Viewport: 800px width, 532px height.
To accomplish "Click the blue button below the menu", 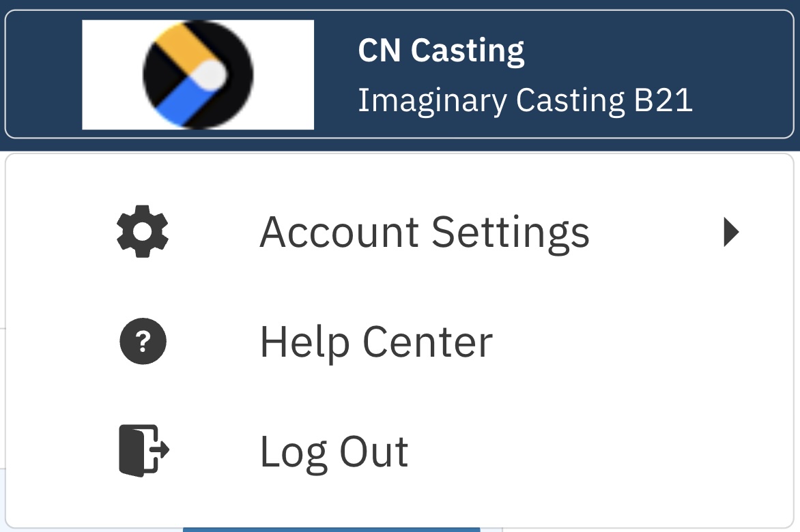I will (x=332, y=529).
